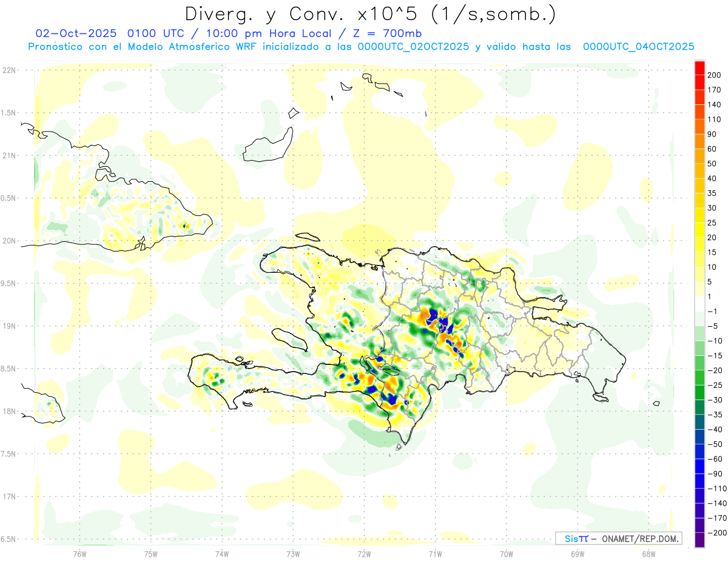Click the white swatch between 1 and -1
This screenshot has height=562, width=728.
[699, 304]
